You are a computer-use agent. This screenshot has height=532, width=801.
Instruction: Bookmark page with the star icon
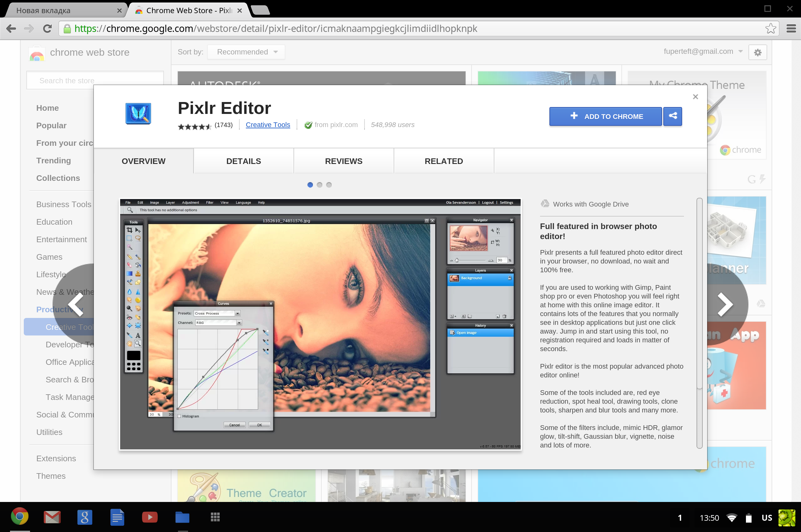[770, 28]
